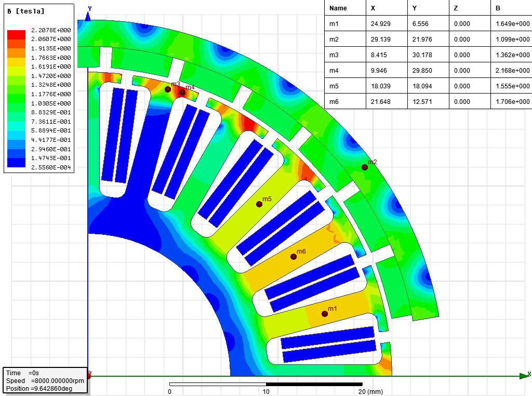
Task: Click the X value 18.039 for m5
Action: click(x=380, y=86)
